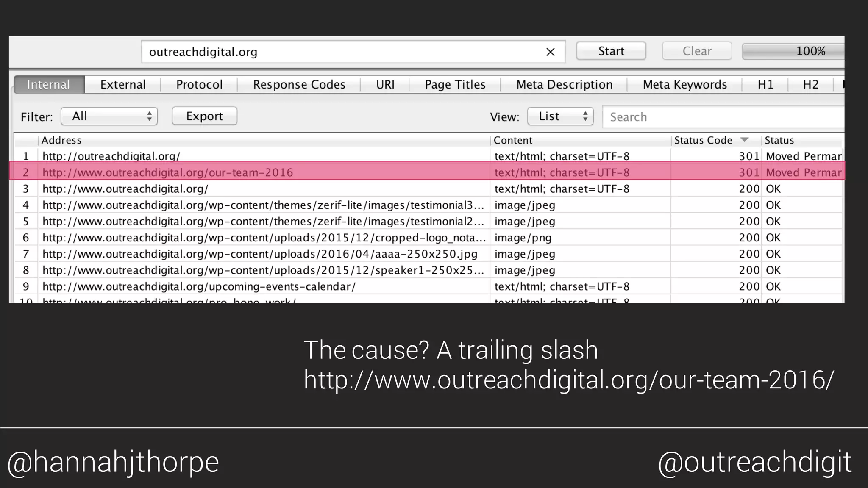The height and width of the screenshot is (488, 868).
Task: Switch to the H1 tab
Action: point(765,84)
